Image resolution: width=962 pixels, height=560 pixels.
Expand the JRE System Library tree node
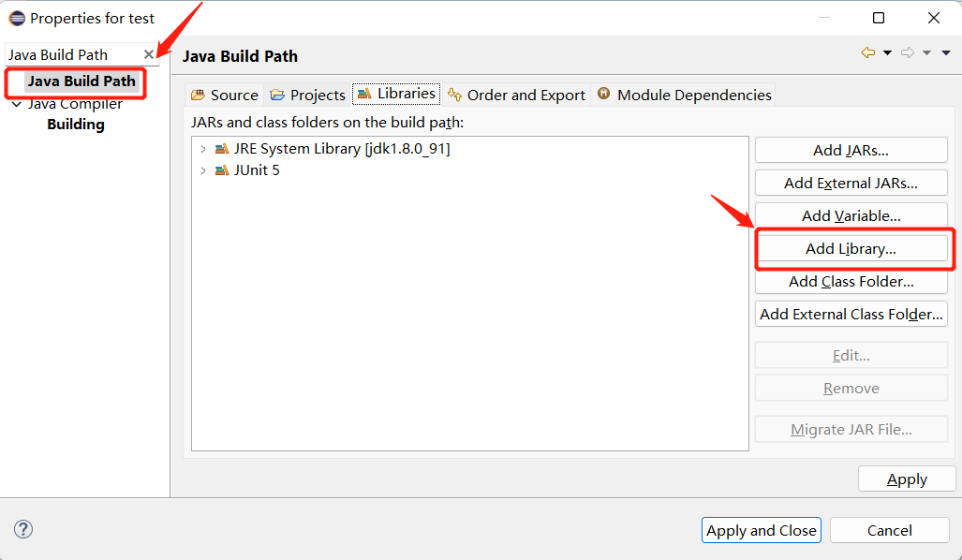(205, 148)
